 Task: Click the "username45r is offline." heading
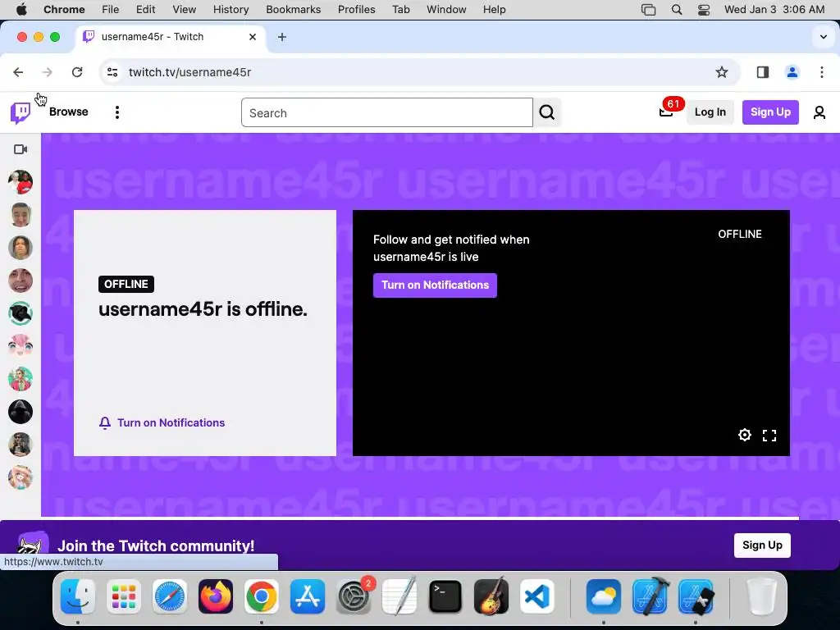click(x=203, y=309)
